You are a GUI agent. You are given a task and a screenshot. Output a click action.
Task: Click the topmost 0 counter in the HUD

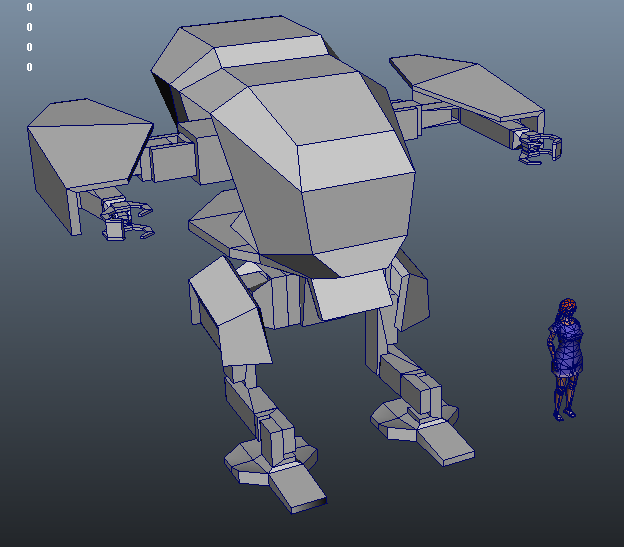click(29, 7)
